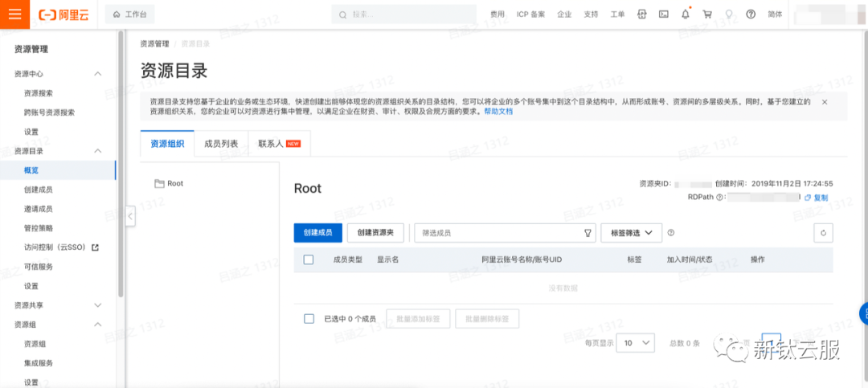Open the 企业 menu
The image size is (868, 388).
click(x=564, y=14)
